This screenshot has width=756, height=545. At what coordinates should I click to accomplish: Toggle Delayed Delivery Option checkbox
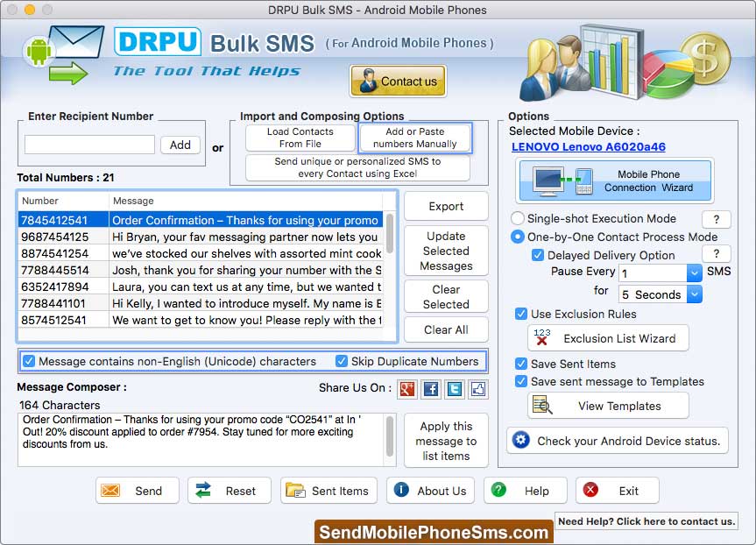pyautogui.click(x=538, y=255)
